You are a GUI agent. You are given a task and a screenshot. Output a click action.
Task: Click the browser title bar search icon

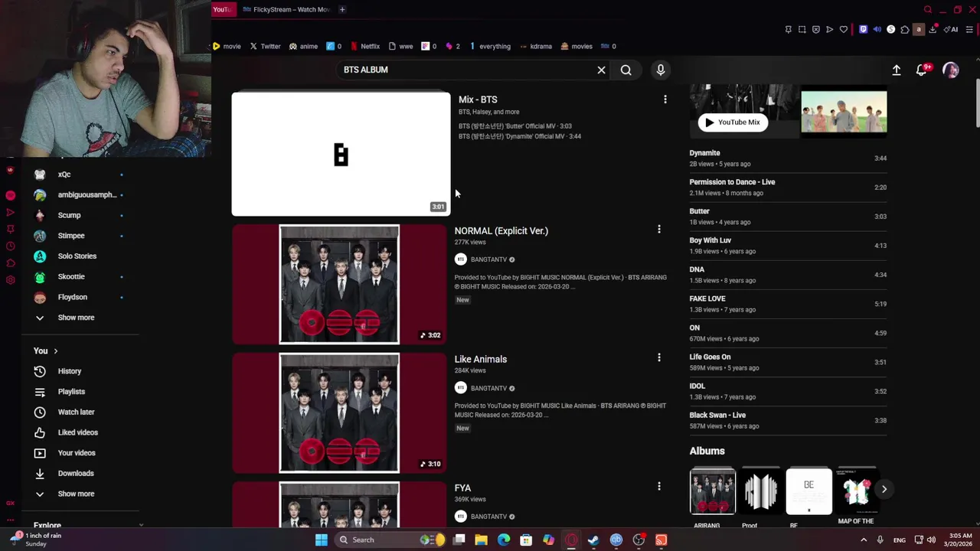[x=928, y=9]
